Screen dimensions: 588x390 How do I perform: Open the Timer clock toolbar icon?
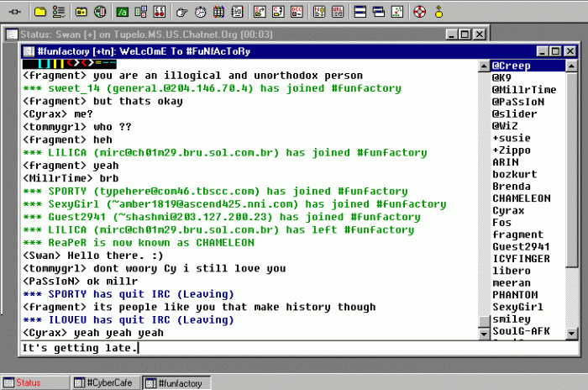pyautogui.click(x=200, y=12)
